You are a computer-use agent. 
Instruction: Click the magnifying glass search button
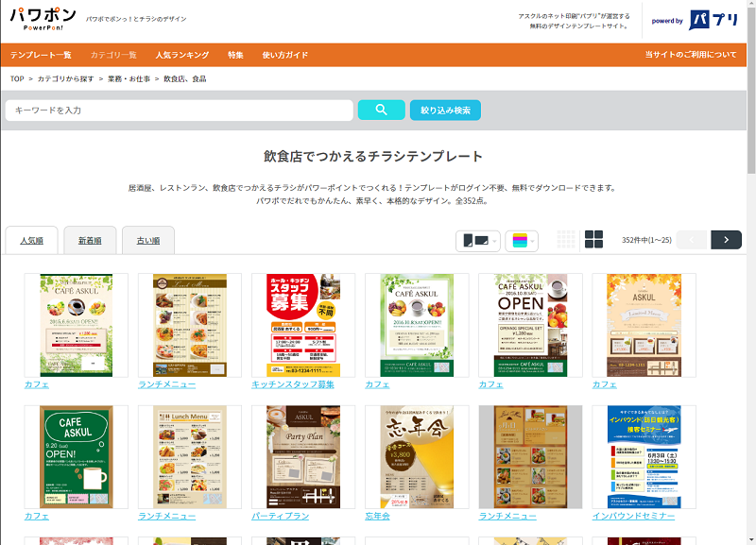coord(381,111)
